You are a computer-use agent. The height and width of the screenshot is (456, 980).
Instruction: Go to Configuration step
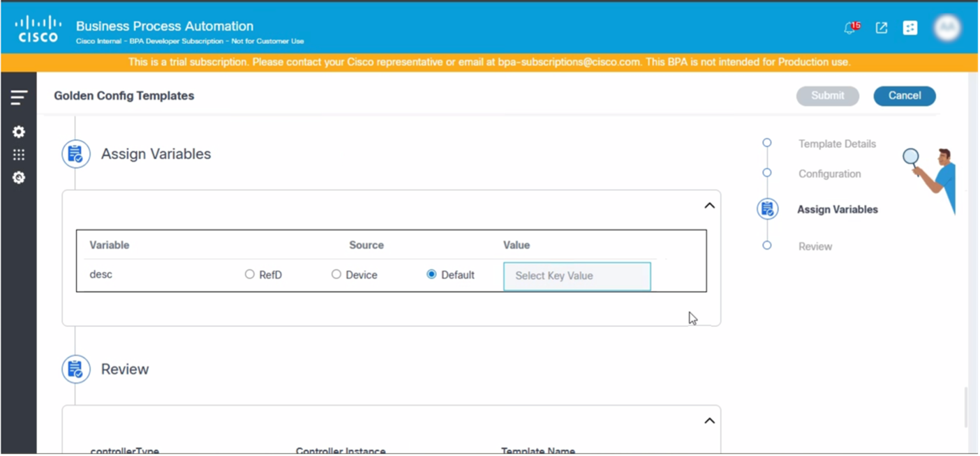829,174
